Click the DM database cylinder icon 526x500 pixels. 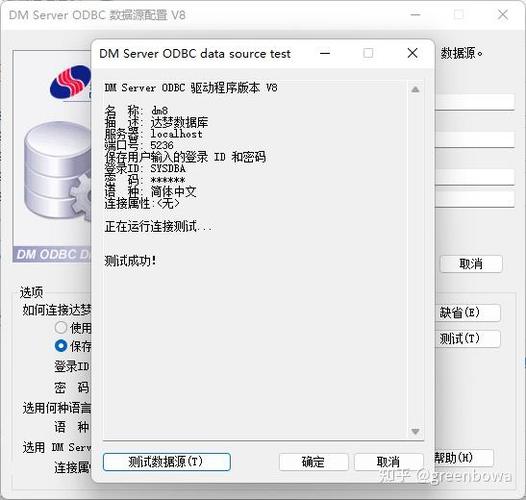(58, 171)
